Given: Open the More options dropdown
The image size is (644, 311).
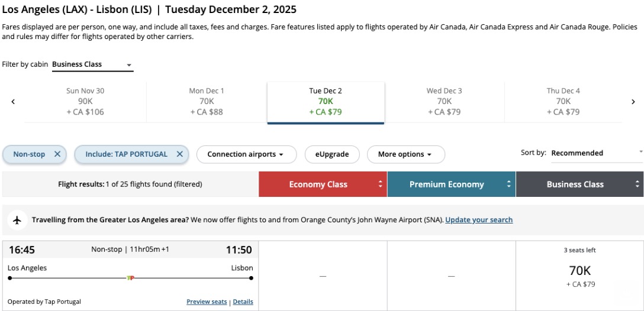Looking at the screenshot, I should coord(405,154).
